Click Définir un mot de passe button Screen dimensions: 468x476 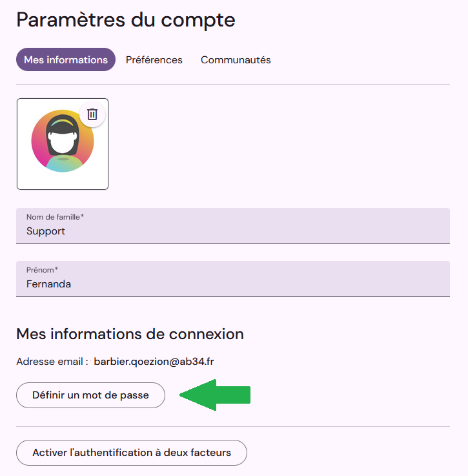pos(91,395)
